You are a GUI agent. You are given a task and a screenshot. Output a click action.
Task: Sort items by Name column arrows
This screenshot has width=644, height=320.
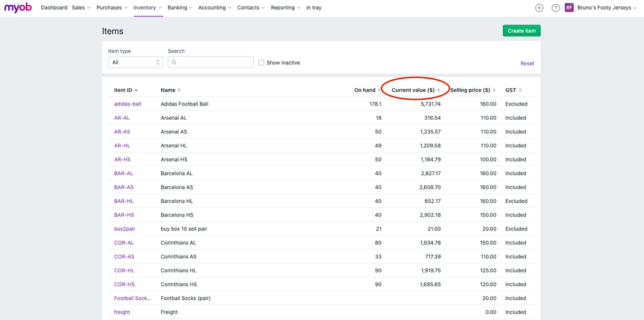(x=179, y=90)
